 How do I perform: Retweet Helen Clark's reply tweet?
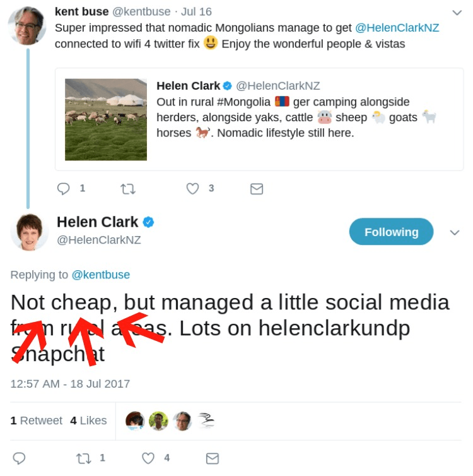pyautogui.click(x=84, y=458)
